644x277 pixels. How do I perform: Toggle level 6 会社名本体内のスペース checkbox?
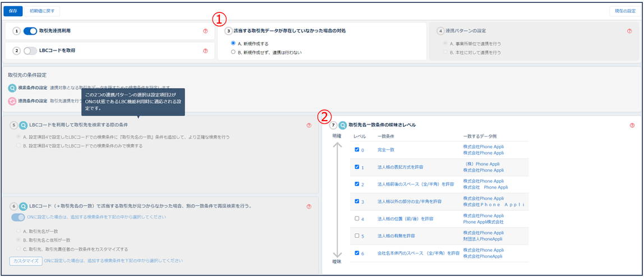(357, 253)
